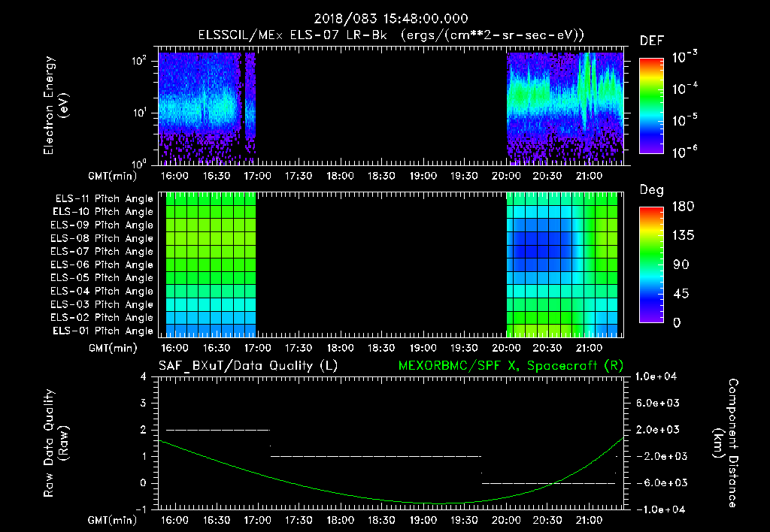Select the 135 tick on the Deg colorbar
The image size is (770, 532).
[x=683, y=236]
